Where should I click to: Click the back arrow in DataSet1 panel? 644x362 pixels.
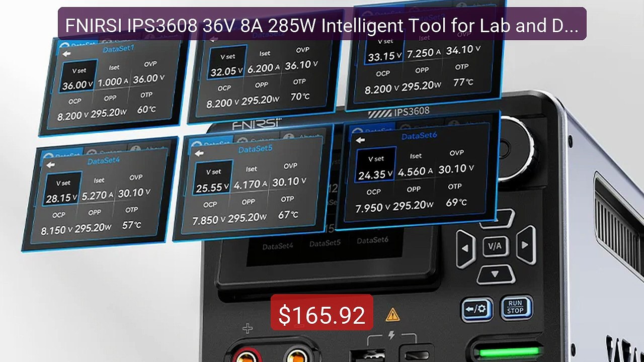point(66,54)
